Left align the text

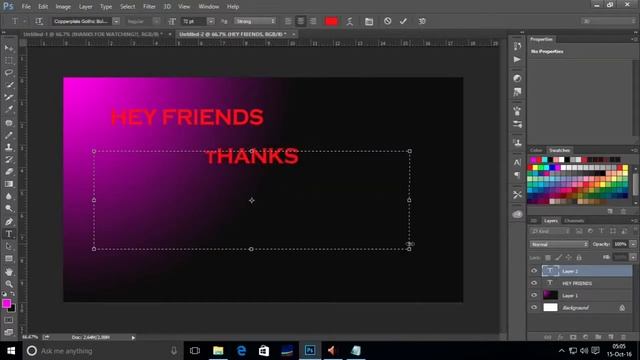coord(288,21)
